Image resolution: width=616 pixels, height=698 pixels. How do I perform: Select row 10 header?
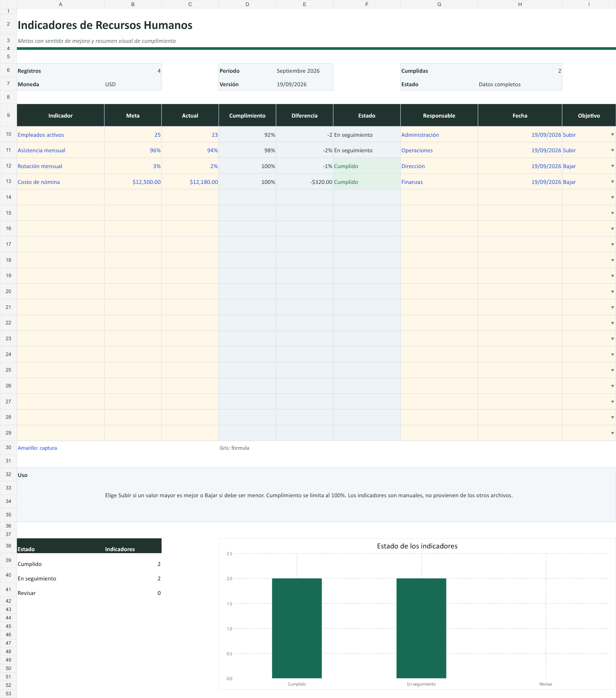pos(8,134)
